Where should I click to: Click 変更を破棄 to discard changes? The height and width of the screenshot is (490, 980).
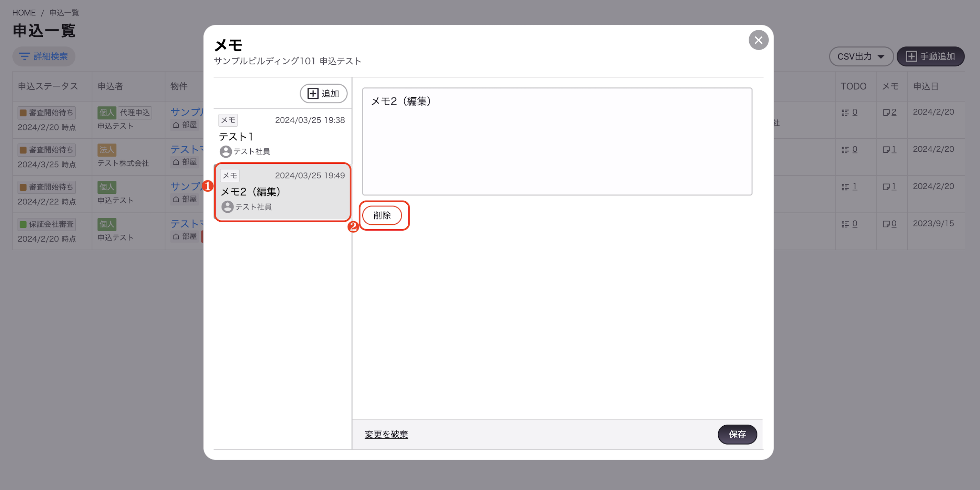[386, 435]
